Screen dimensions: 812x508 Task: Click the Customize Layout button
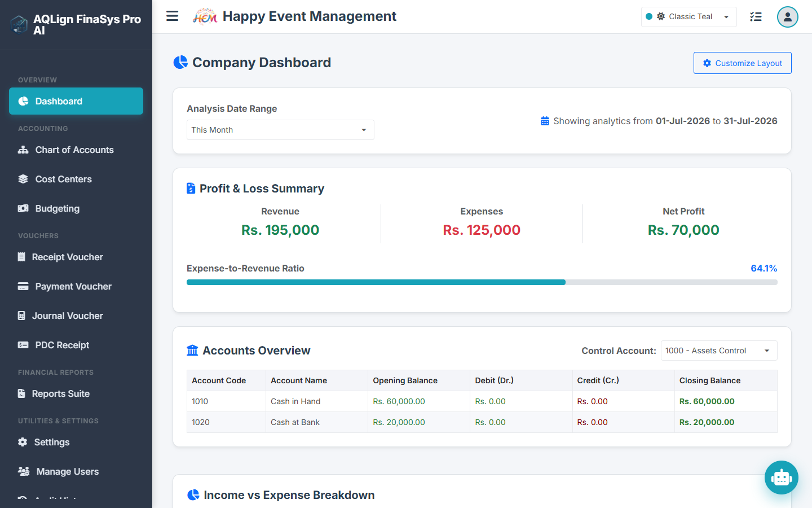(742, 63)
